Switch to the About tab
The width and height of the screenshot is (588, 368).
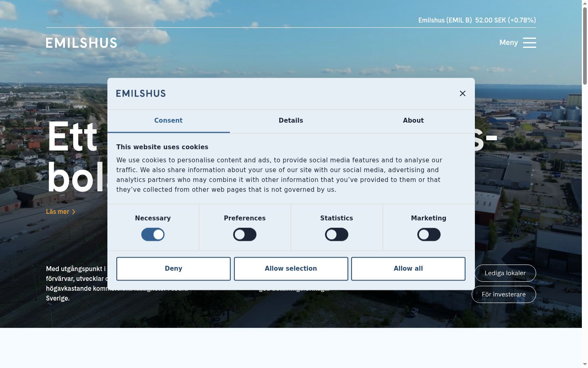(x=413, y=121)
